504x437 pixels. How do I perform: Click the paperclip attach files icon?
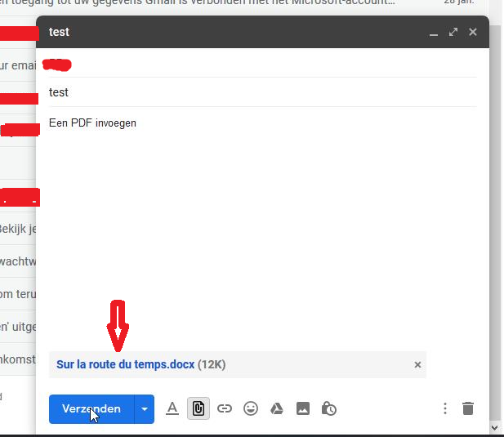point(198,408)
